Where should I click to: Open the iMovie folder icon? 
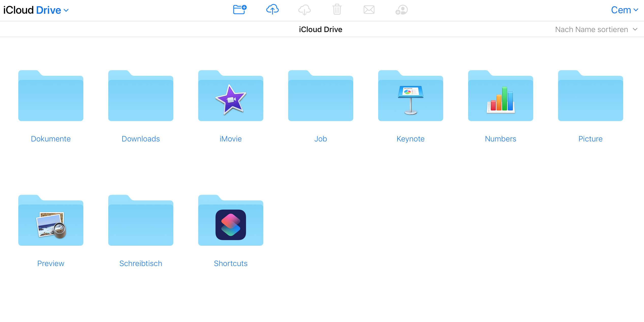[x=231, y=96]
